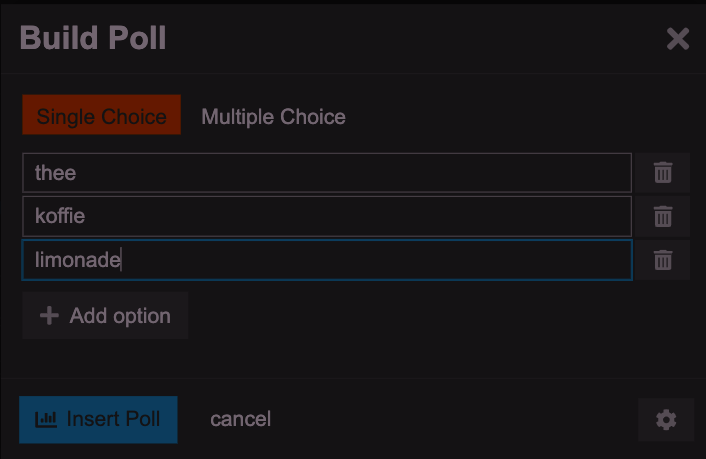
Task: Open poll settings via the gear icon
Action: click(x=666, y=420)
